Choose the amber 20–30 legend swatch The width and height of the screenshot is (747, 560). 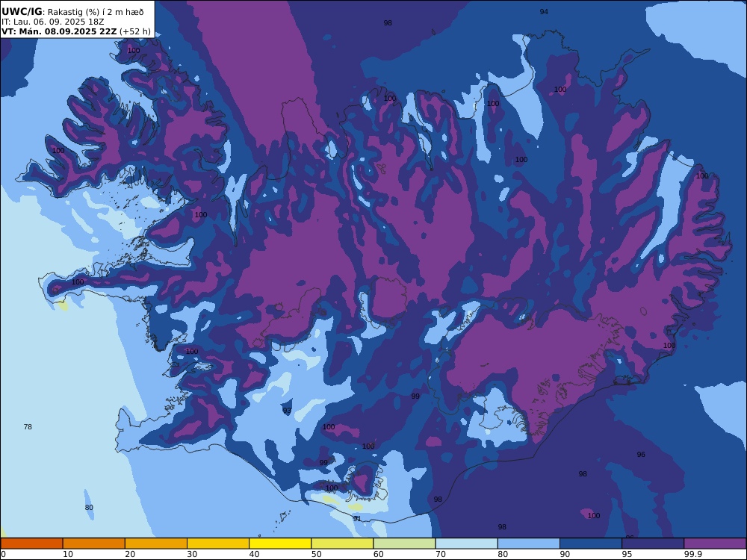click(x=156, y=544)
